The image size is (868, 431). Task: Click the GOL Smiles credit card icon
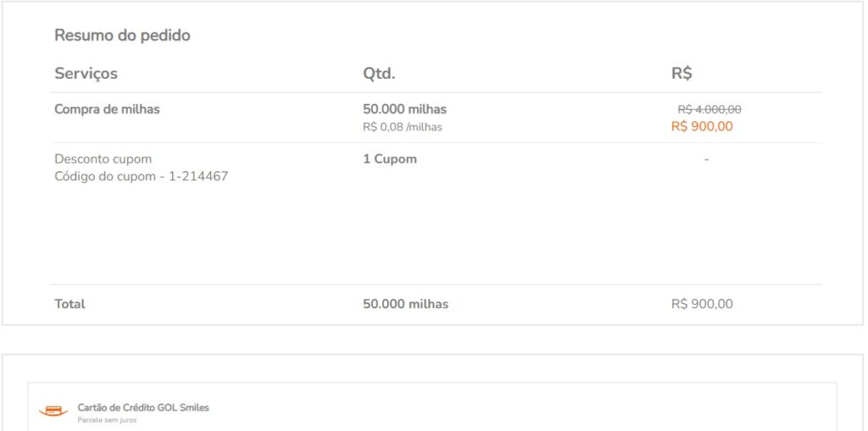coord(53,411)
